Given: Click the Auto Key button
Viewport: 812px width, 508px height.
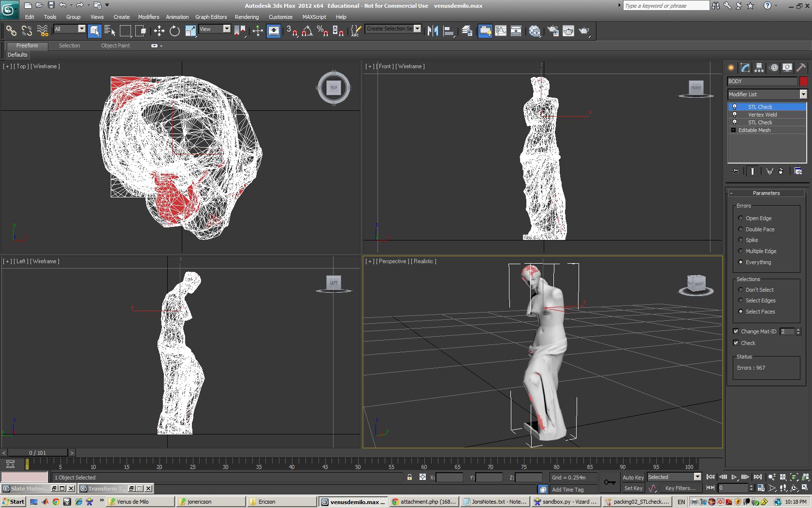Looking at the screenshot, I should [x=633, y=477].
